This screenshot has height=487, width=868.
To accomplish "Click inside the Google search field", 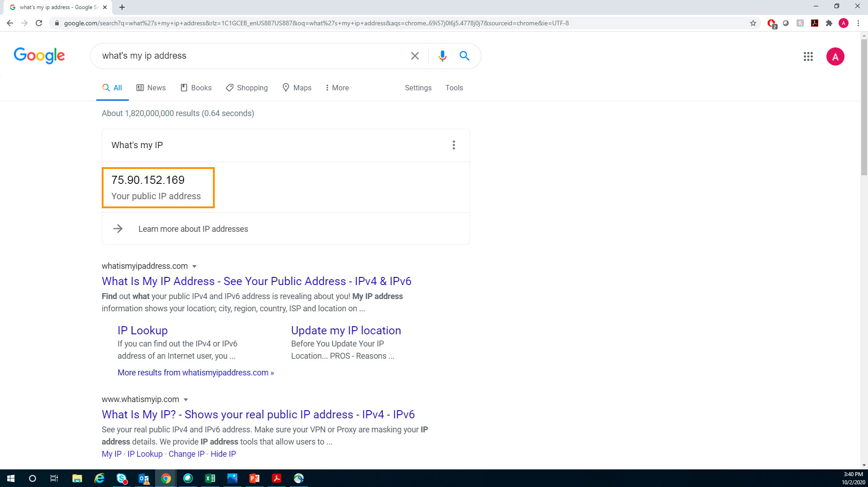I will [x=253, y=56].
